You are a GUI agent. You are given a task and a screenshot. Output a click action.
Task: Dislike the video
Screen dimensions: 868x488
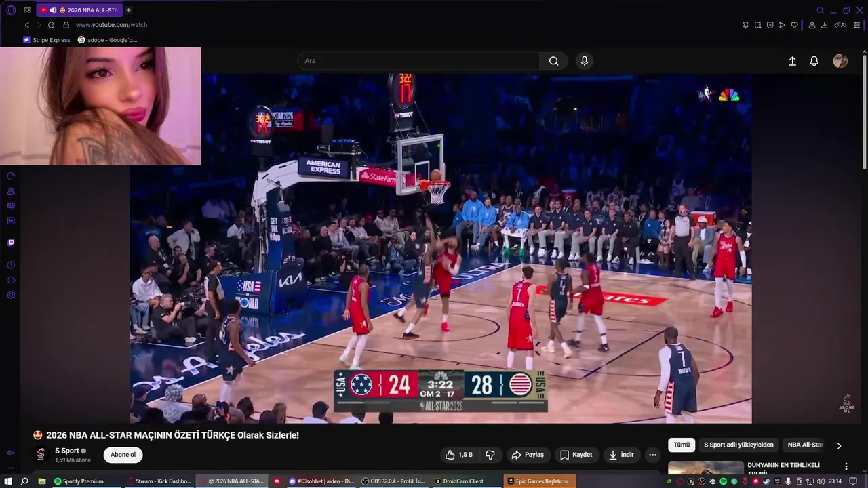tap(490, 455)
